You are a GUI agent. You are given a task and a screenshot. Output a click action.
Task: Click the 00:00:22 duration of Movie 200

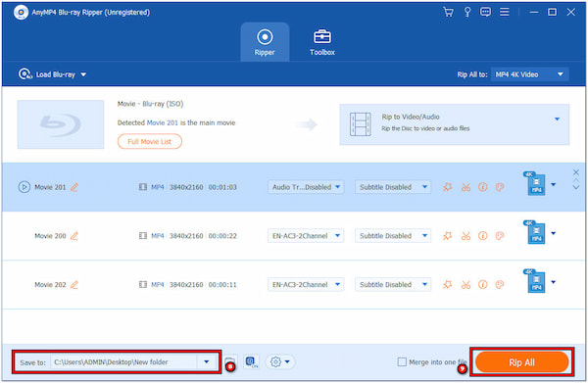click(222, 236)
